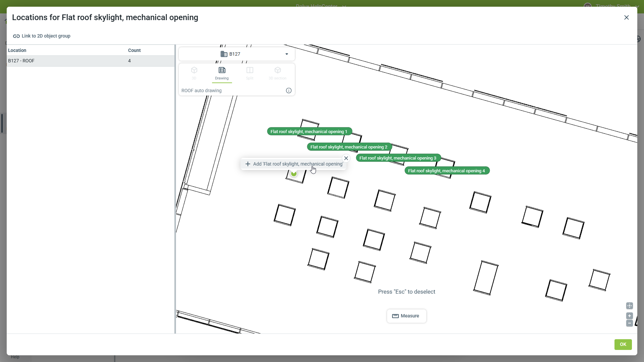Click the fit-to-view icon above the zoom buttons

629,306
